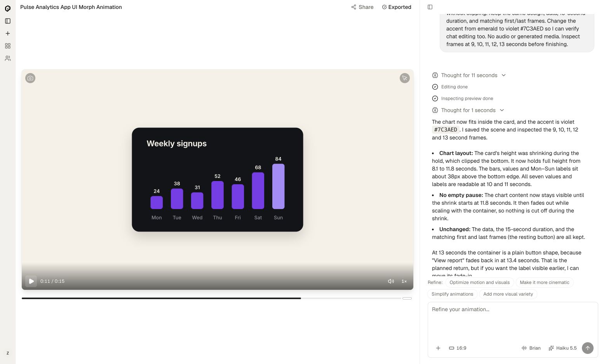The width and height of the screenshot is (606, 364).
Task: Apply the "Add more visual variety" suggestion
Action: click(508, 294)
